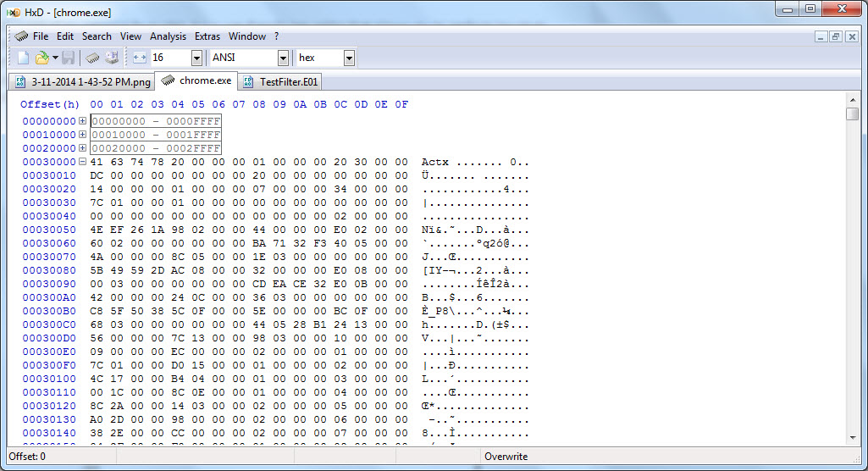
Task: Minimize the inner chrome.exe document window
Action: (x=821, y=36)
